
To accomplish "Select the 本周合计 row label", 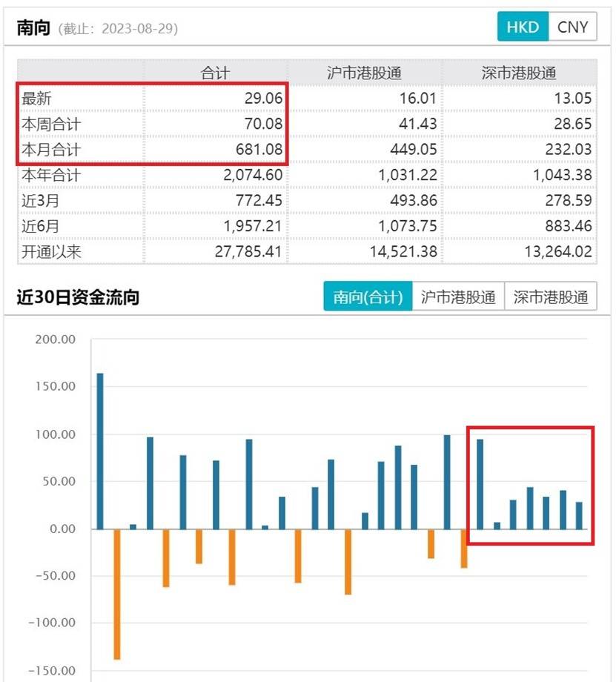I will pyautogui.click(x=51, y=124).
